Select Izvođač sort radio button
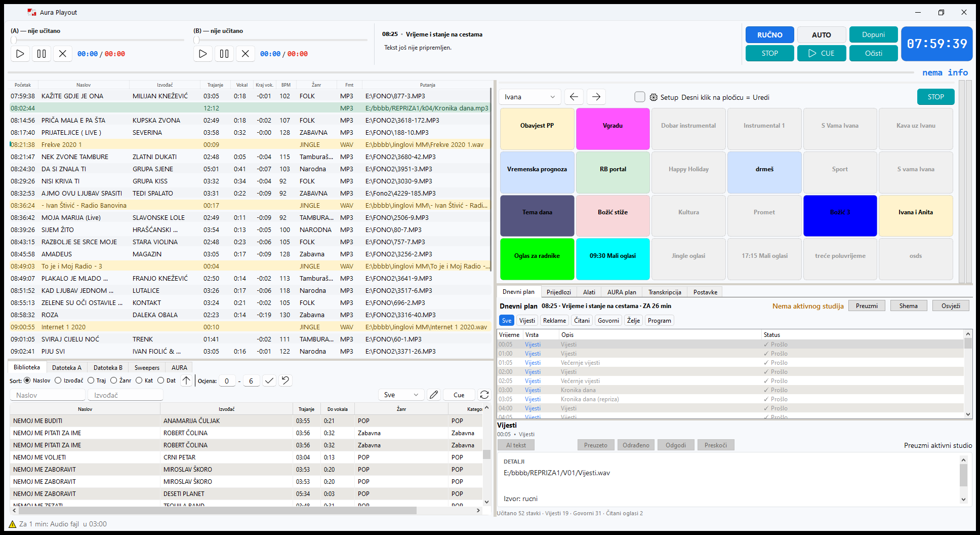 tap(58, 380)
